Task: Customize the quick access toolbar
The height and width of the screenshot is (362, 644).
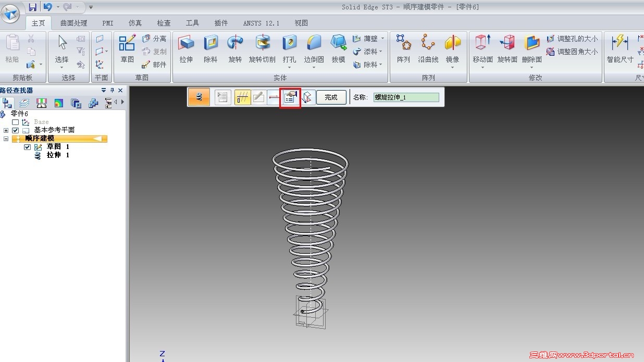Action: click(x=91, y=7)
